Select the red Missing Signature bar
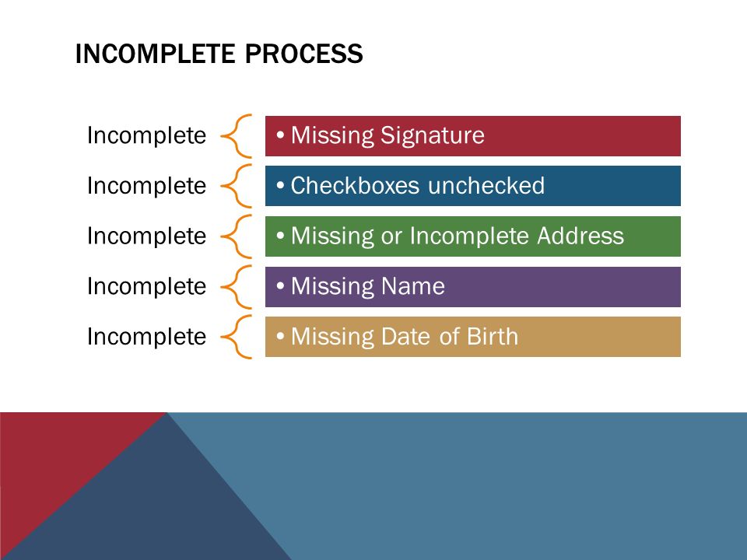 click(x=472, y=135)
